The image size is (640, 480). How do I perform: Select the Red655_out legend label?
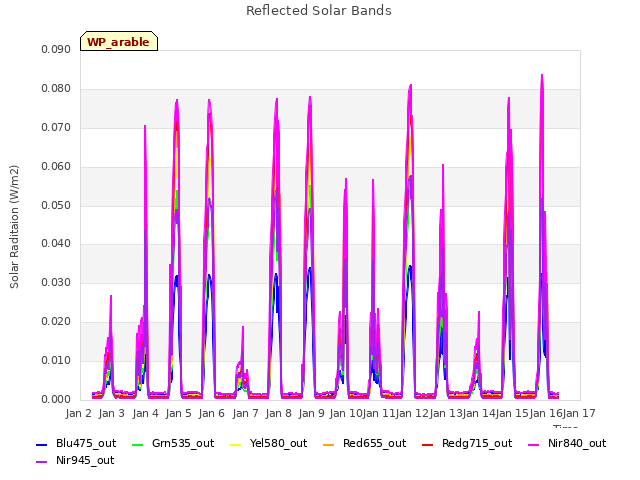point(374,444)
